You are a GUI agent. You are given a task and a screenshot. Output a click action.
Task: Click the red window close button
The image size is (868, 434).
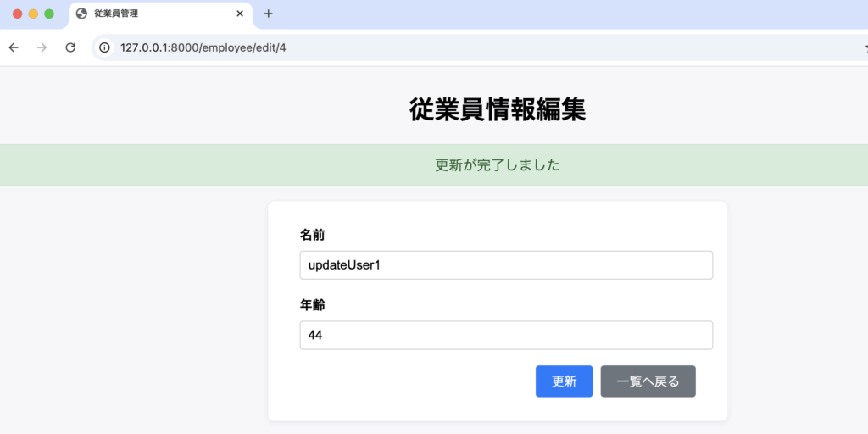point(18,14)
